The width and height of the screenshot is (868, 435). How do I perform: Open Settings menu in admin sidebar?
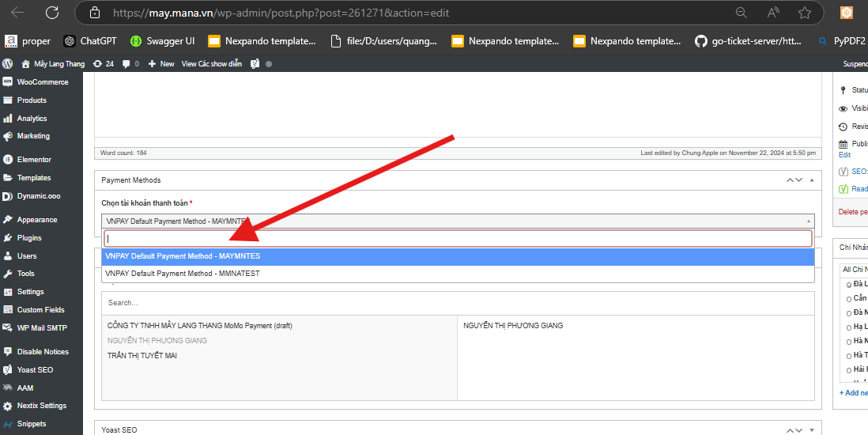pos(30,292)
